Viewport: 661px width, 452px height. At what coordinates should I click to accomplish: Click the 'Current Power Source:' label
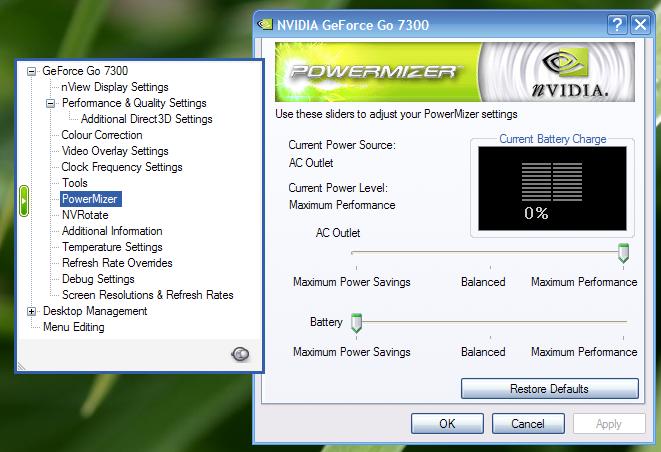342,145
